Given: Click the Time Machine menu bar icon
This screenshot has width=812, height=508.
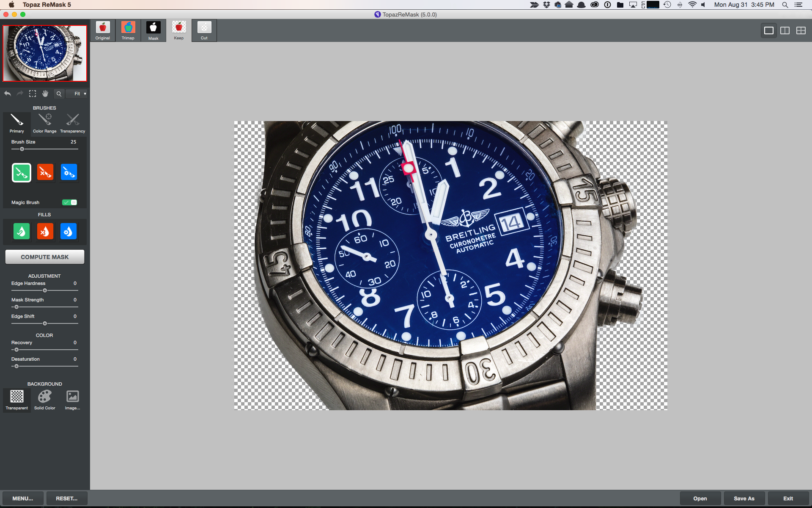Looking at the screenshot, I should pos(667,5).
